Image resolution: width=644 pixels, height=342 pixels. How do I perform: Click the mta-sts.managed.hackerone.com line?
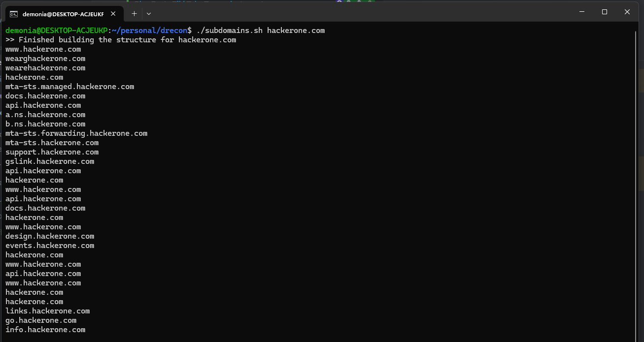69,87
